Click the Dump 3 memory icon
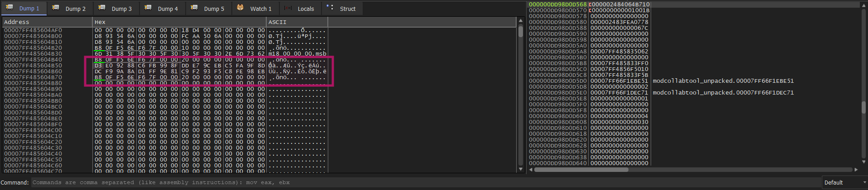This screenshot has width=868, height=190. [102, 8]
